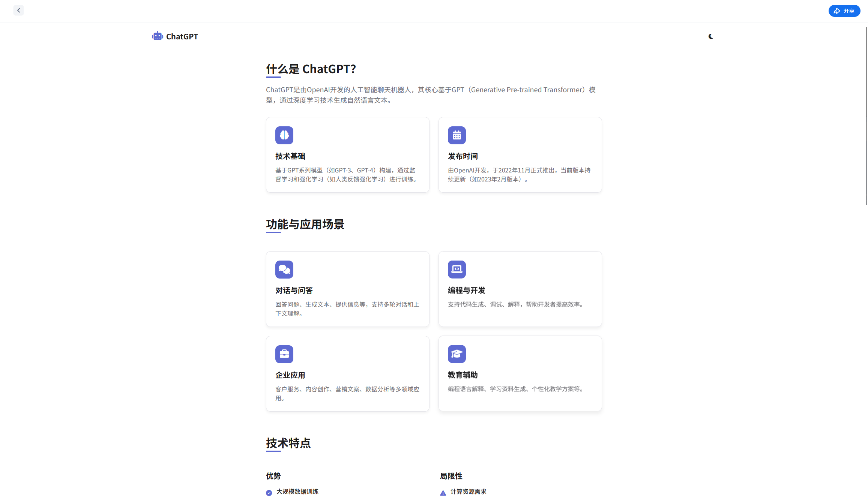Toggle dark mode moon icon
The image size is (868, 496).
(710, 36)
